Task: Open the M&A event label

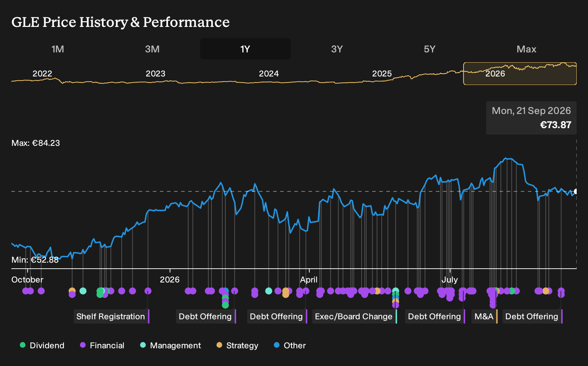Action: pos(484,316)
